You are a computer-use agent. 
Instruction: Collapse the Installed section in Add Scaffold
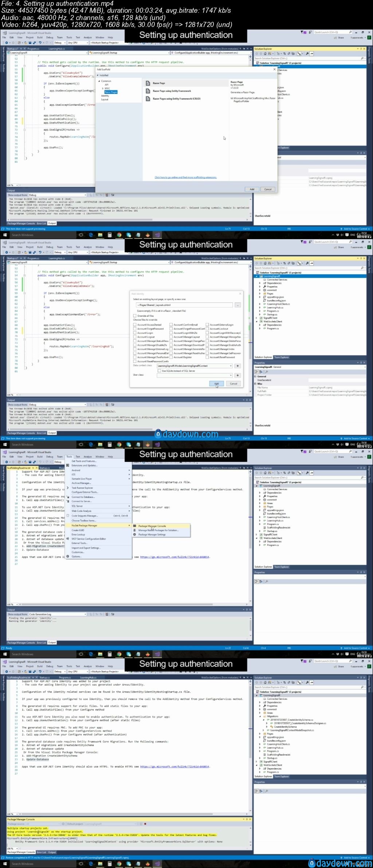pyautogui.click(x=98, y=75)
